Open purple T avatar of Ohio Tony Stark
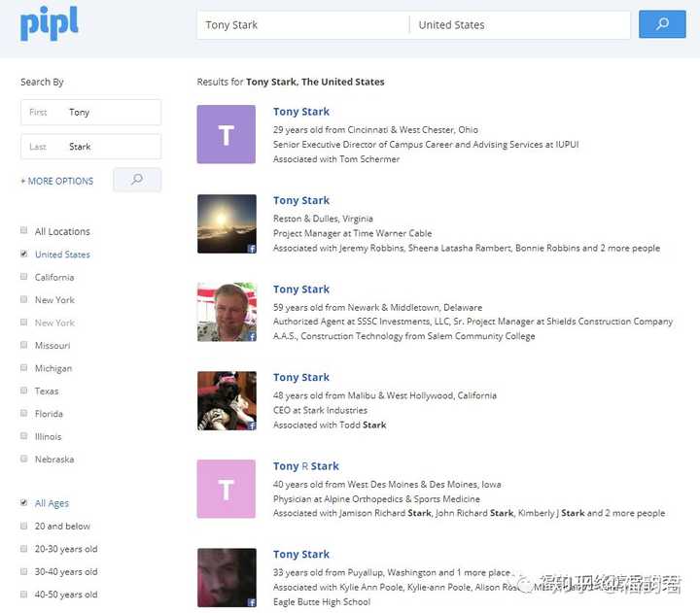This screenshot has width=700, height=613. (x=227, y=134)
